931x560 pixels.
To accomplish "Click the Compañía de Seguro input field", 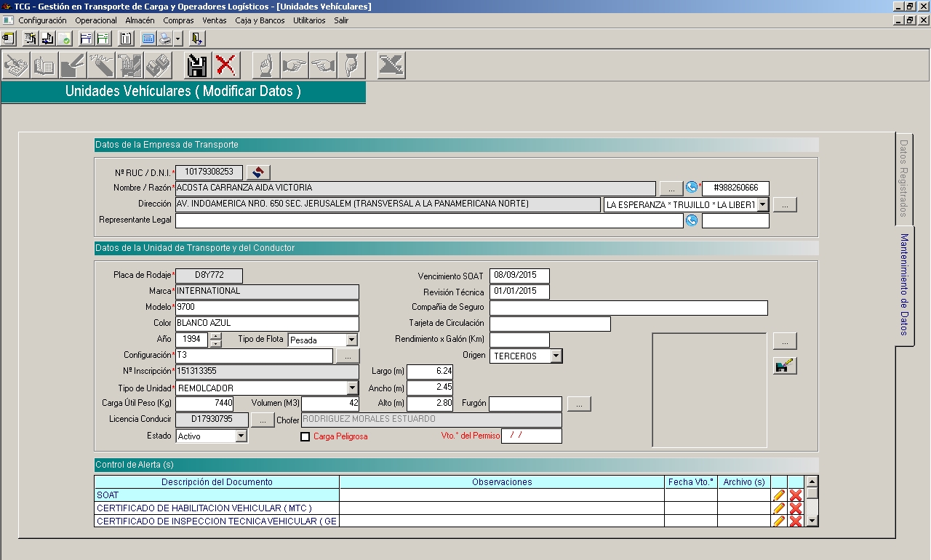I will (x=628, y=308).
